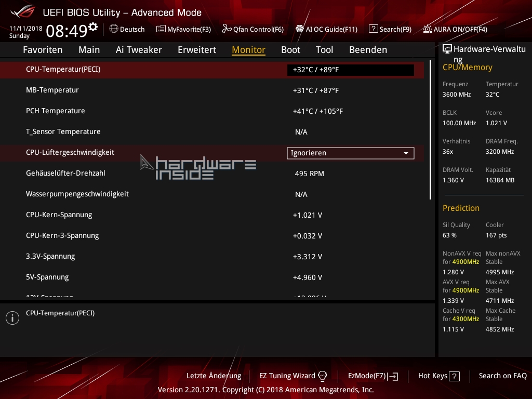The height and width of the screenshot is (399, 532).
Task: Click the info circle icon
Action: 12,318
